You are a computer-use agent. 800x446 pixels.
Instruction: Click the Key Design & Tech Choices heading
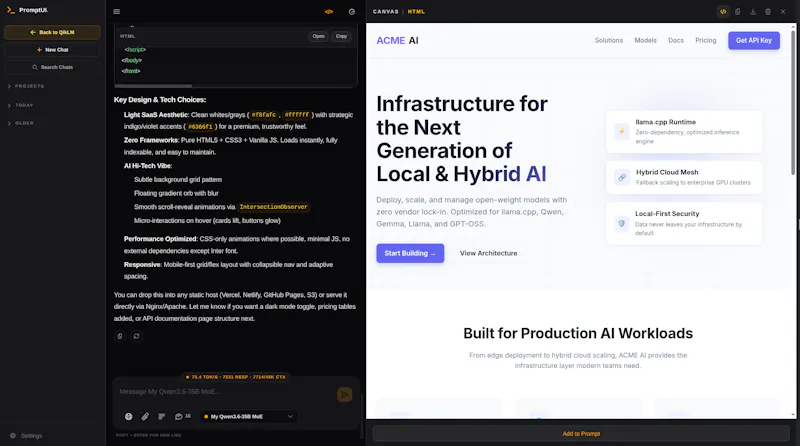160,100
